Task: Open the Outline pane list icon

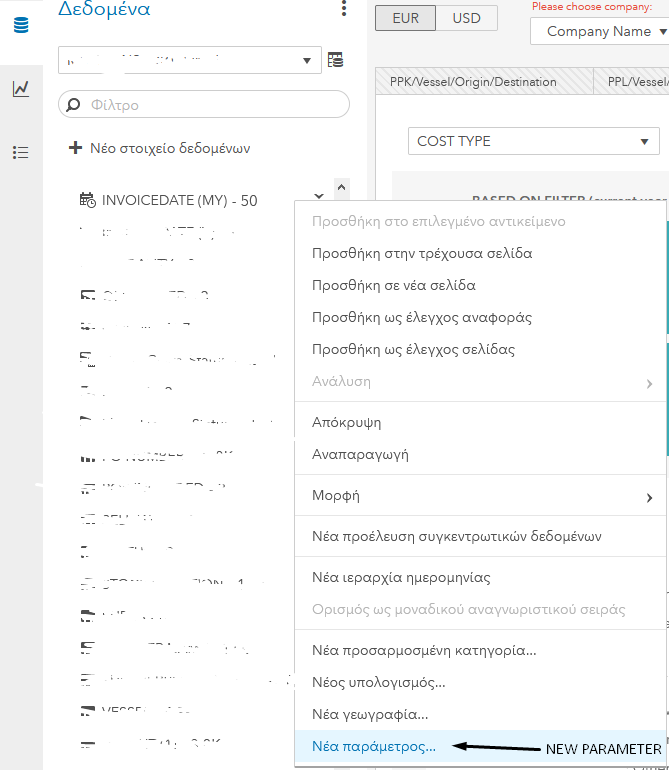Action: tap(20, 153)
